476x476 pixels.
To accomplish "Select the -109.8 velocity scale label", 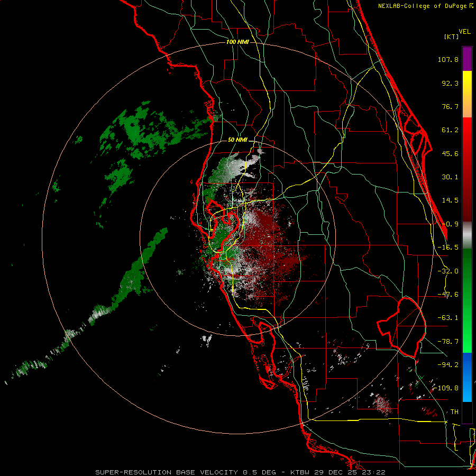I will click(446, 388).
